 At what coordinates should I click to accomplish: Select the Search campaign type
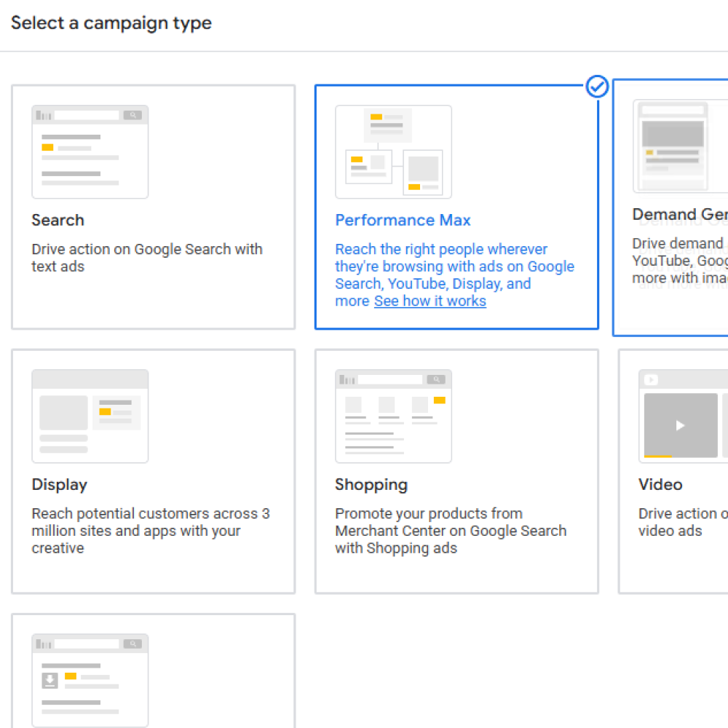tap(153, 207)
